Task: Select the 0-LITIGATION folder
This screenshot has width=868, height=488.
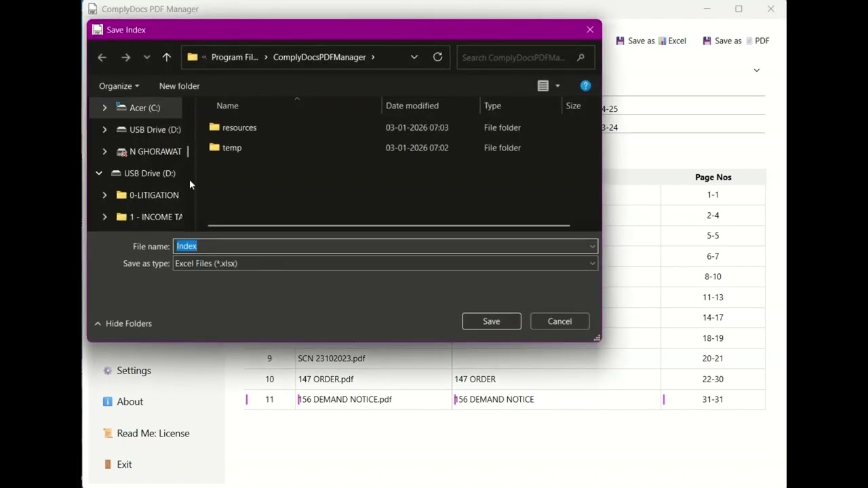Action: coord(154,195)
